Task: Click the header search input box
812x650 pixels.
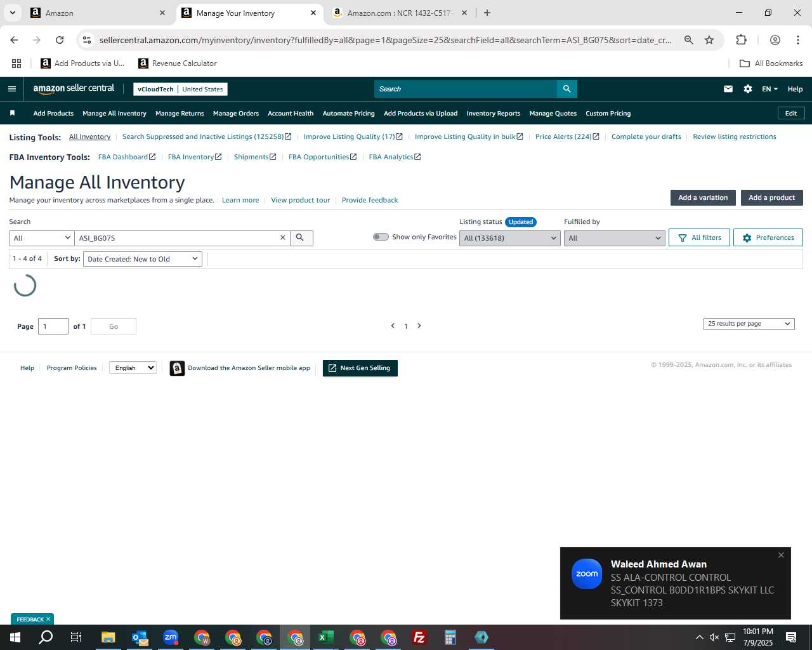Action: point(466,89)
